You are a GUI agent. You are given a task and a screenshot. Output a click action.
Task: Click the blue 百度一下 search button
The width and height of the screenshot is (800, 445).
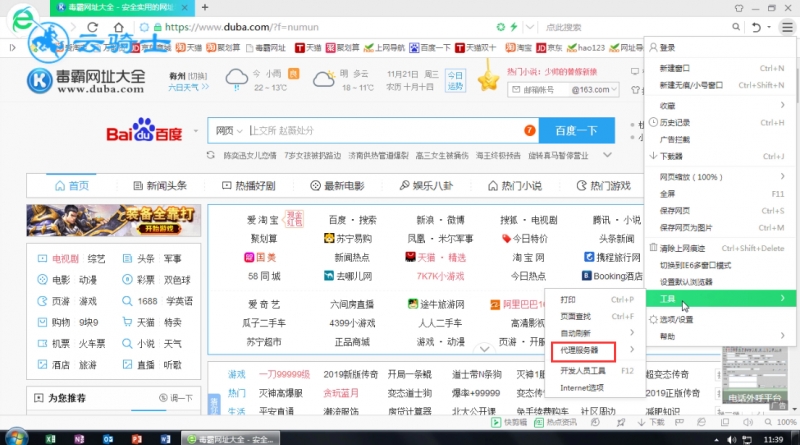click(x=577, y=131)
